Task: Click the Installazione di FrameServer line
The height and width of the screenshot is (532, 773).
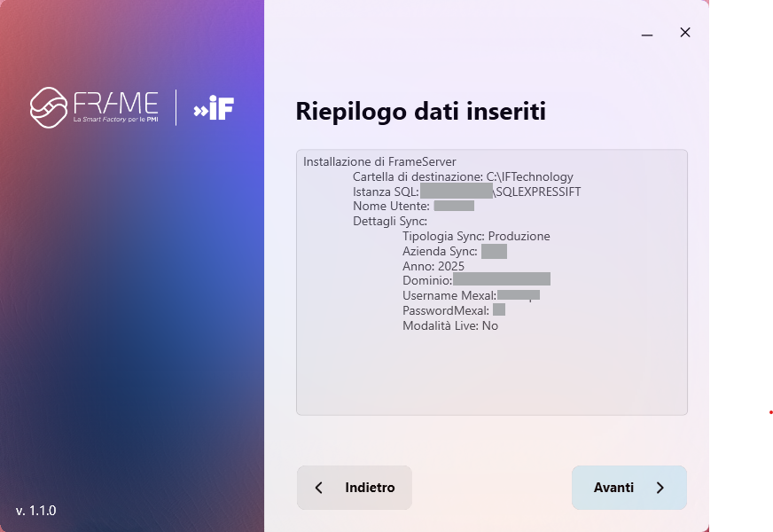Action: click(379, 161)
